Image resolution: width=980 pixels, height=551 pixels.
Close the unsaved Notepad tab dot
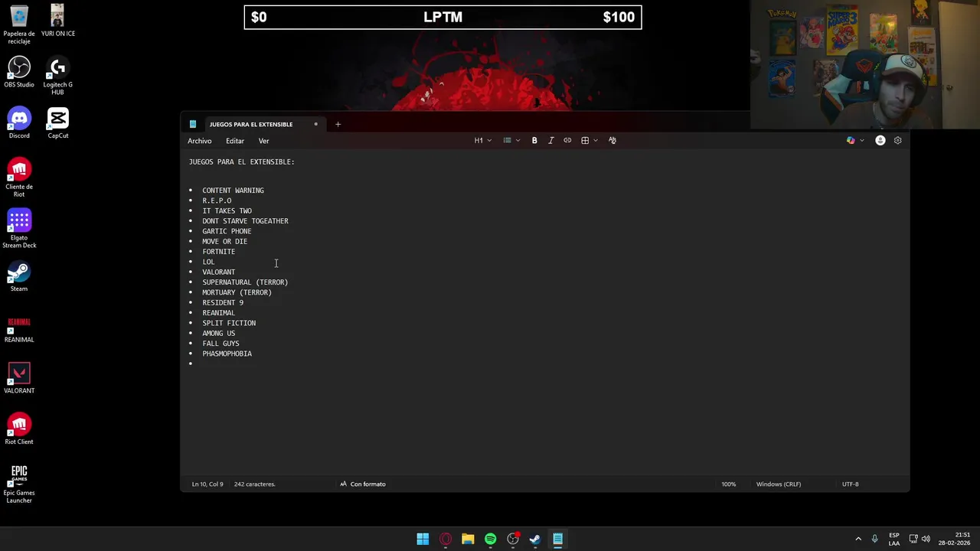coord(315,124)
